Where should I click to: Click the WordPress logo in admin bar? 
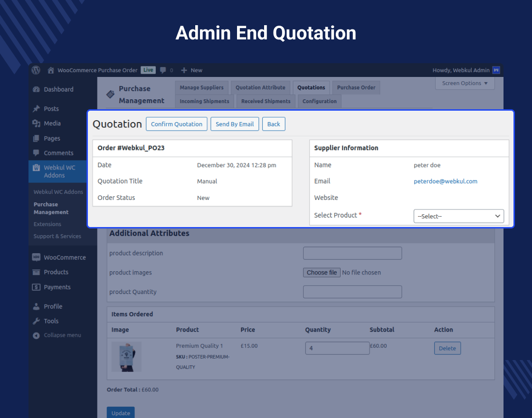pos(36,70)
